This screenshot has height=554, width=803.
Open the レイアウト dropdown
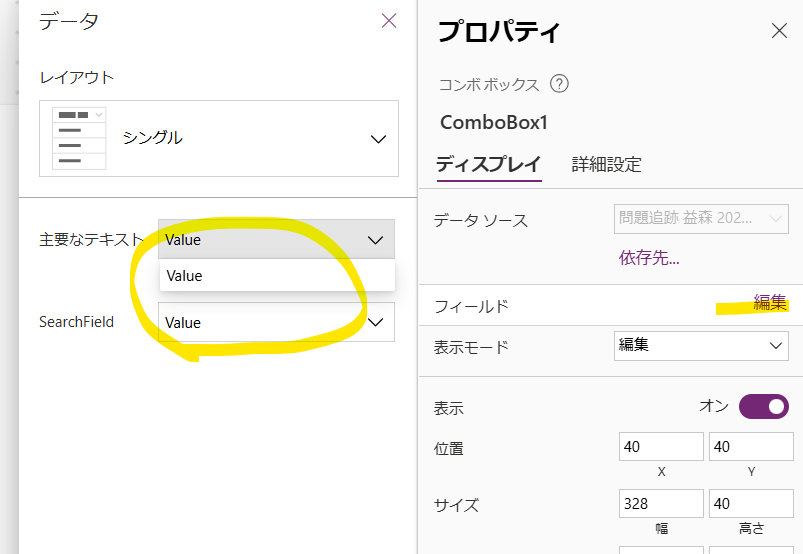click(x=377, y=139)
